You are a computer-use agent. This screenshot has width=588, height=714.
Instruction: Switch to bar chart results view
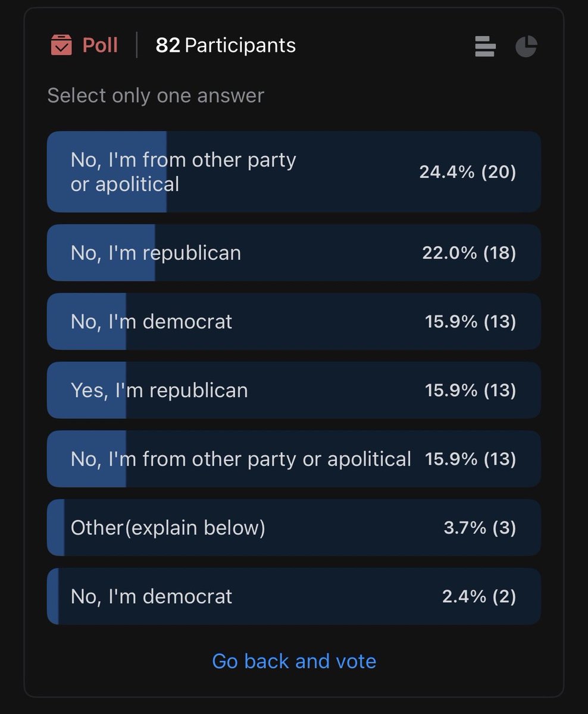pos(485,46)
